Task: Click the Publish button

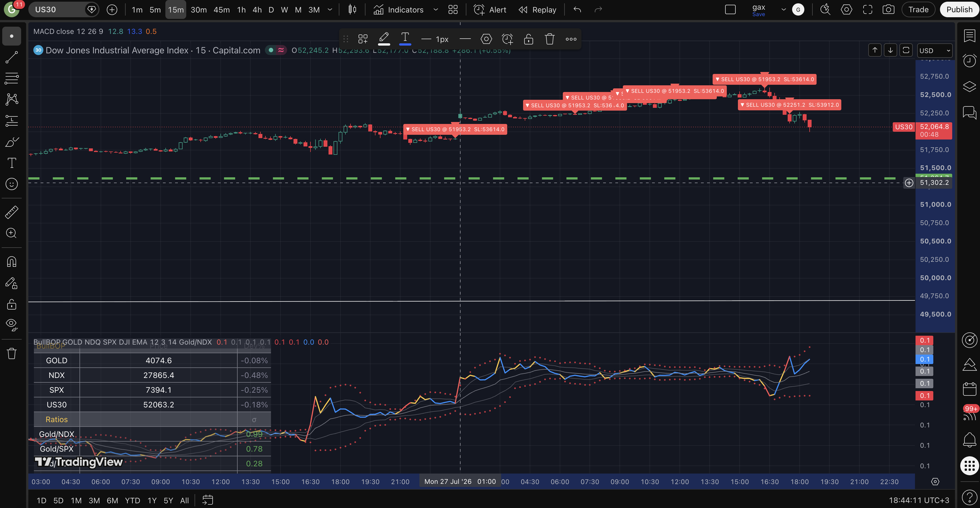Action: tap(959, 9)
